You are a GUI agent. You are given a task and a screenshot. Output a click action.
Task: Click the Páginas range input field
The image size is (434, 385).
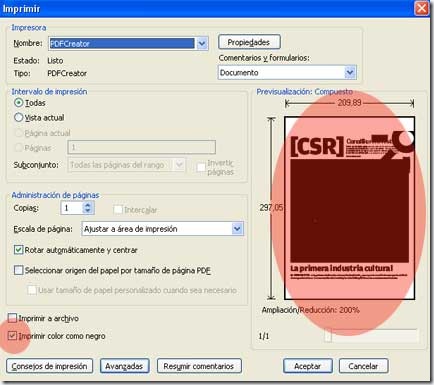142,147
